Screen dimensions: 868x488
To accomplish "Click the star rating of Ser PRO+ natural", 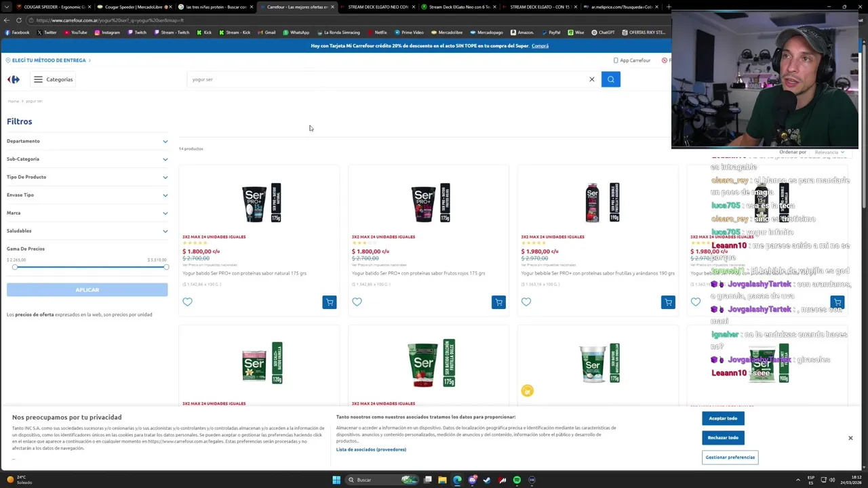I will pyautogui.click(x=195, y=243).
